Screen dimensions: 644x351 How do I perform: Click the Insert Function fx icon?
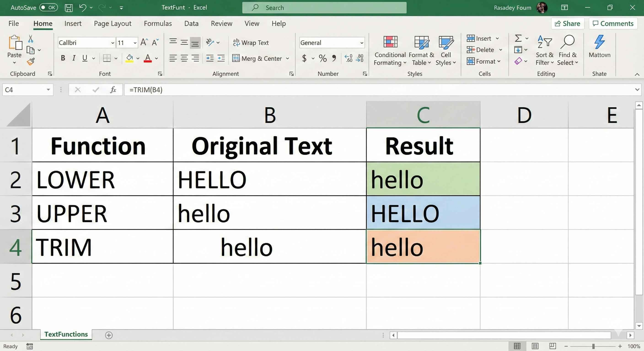coord(113,90)
